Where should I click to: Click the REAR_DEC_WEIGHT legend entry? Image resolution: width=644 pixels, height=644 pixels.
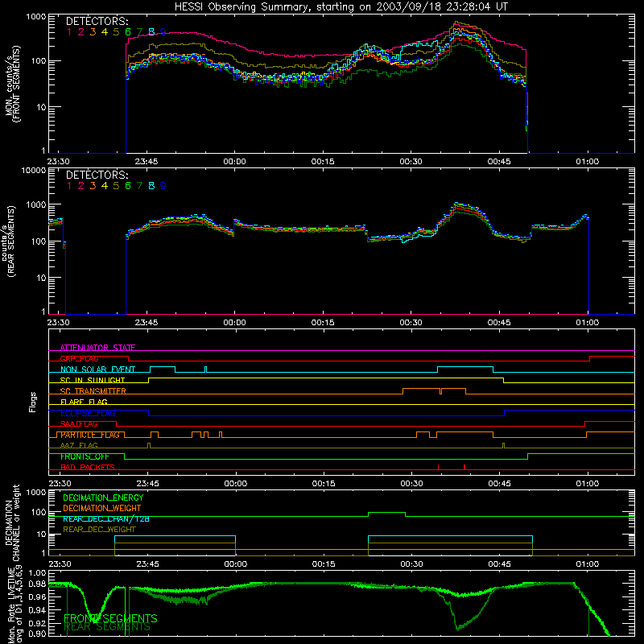click(x=99, y=530)
